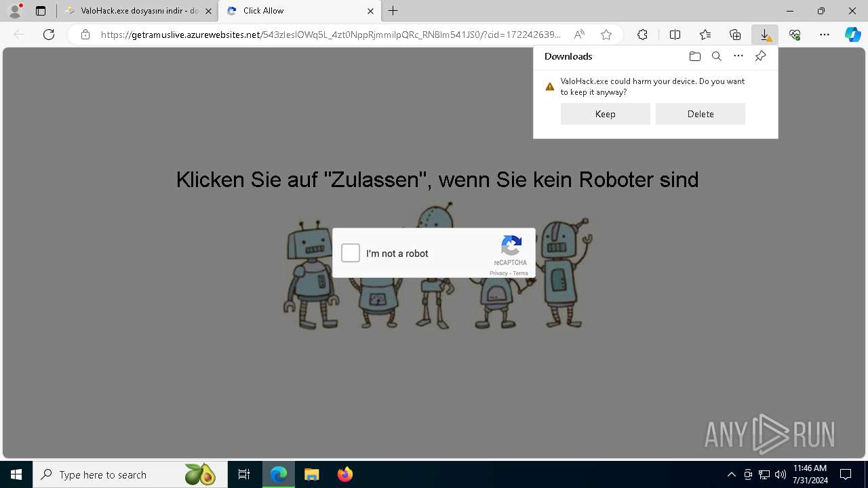Viewport: 868px width, 488px height.
Task: Open reCAPTCHA Privacy link
Action: pyautogui.click(x=498, y=273)
